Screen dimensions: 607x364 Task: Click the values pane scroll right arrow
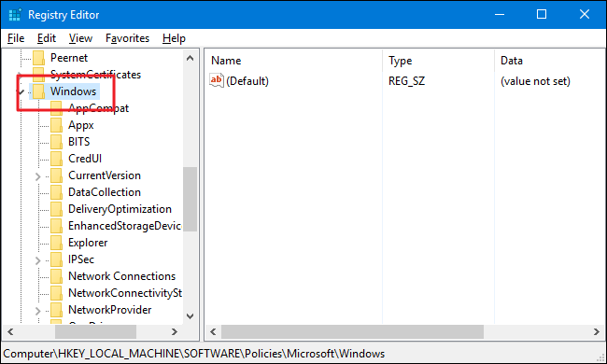[x=596, y=331]
